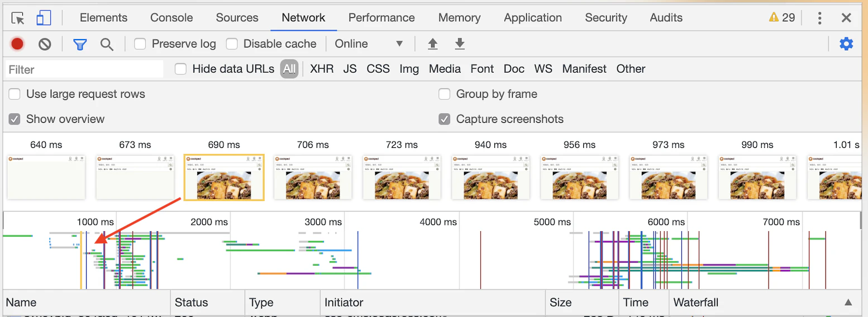Image resolution: width=868 pixels, height=317 pixels.
Task: Filter requests by Img
Action: click(x=409, y=69)
